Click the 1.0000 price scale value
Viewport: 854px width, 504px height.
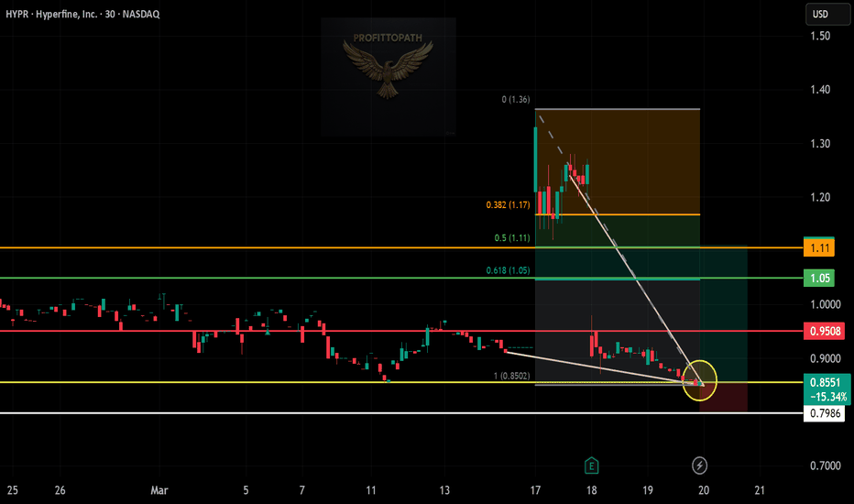pyautogui.click(x=825, y=304)
